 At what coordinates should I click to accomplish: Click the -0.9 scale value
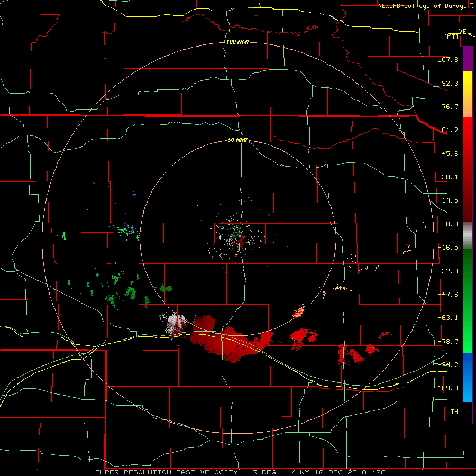(x=450, y=224)
